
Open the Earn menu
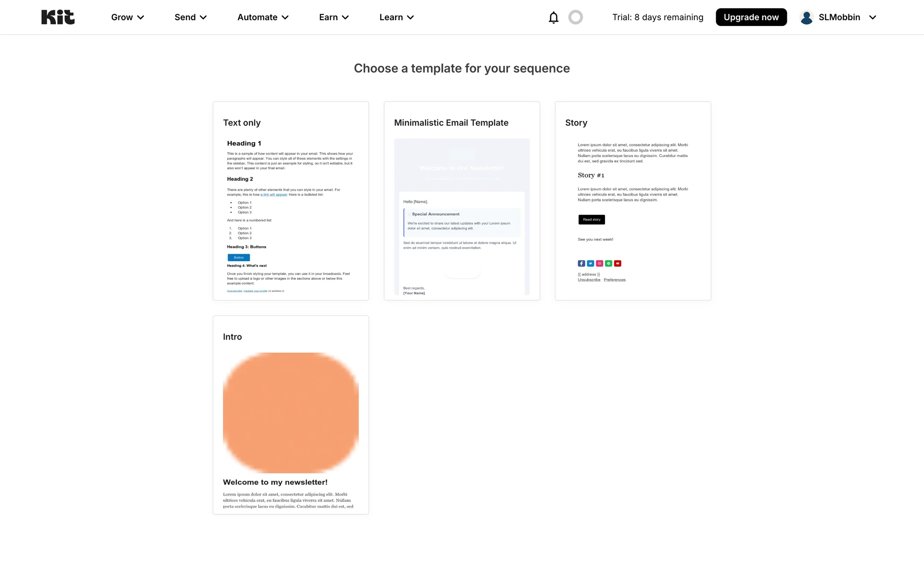(334, 17)
